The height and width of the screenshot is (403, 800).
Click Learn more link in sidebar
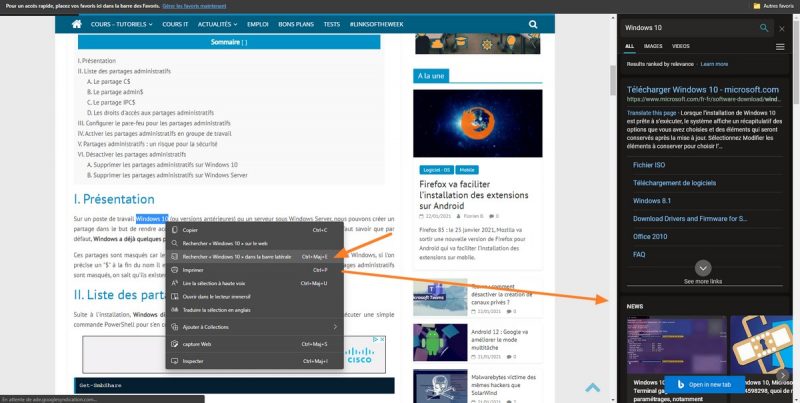coord(714,64)
